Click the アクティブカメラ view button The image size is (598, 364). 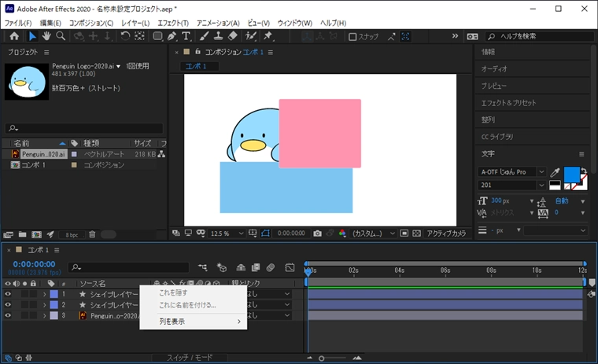point(446,233)
